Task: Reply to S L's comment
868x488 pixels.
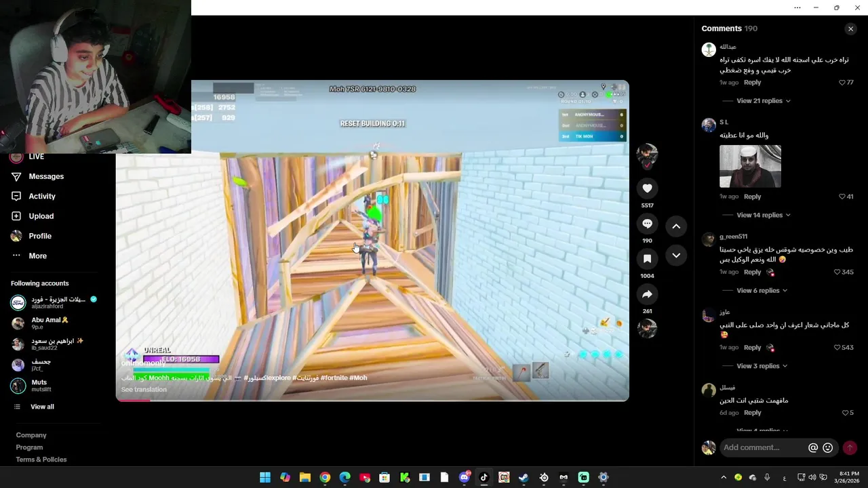Action: click(752, 197)
